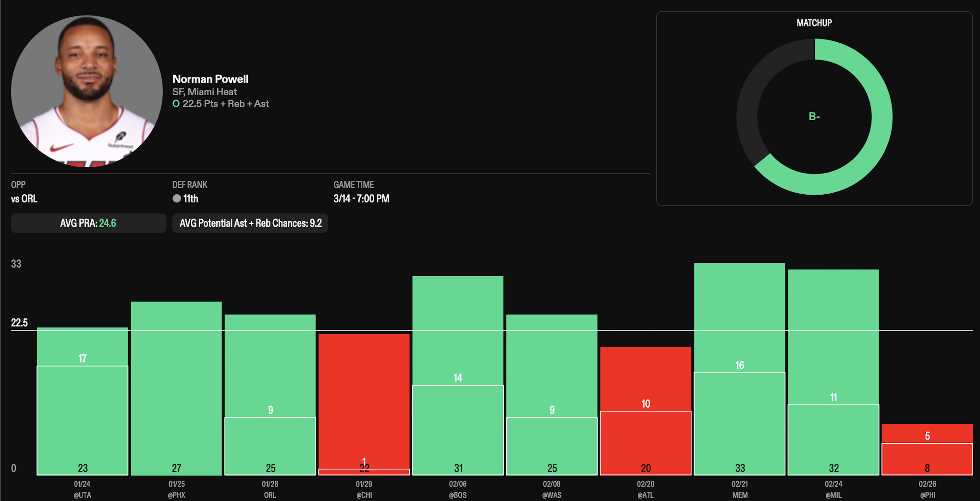Click the 02/08 @WAS bar showing 25

point(551,395)
